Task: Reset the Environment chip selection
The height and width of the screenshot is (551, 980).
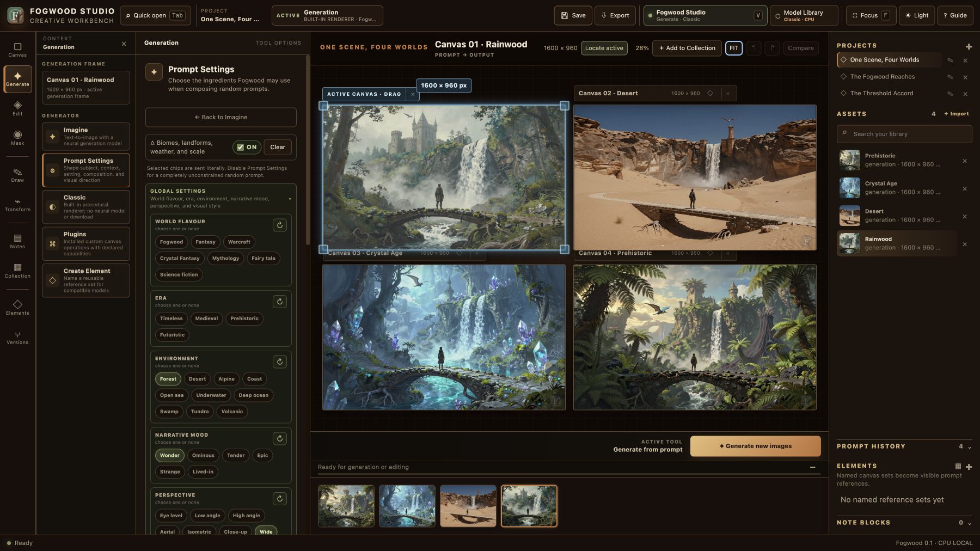Action: (280, 362)
